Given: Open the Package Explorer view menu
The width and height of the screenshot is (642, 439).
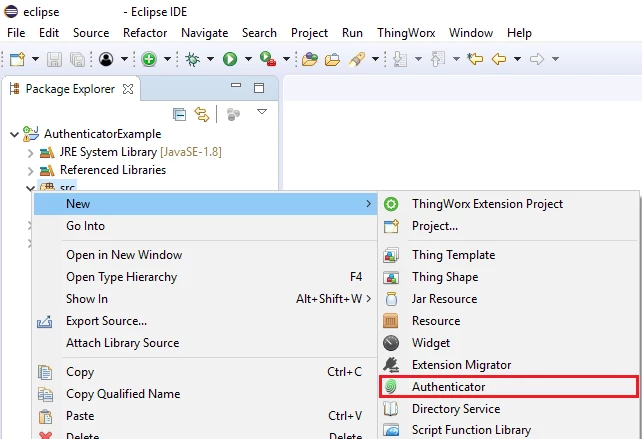Looking at the screenshot, I should [x=262, y=111].
